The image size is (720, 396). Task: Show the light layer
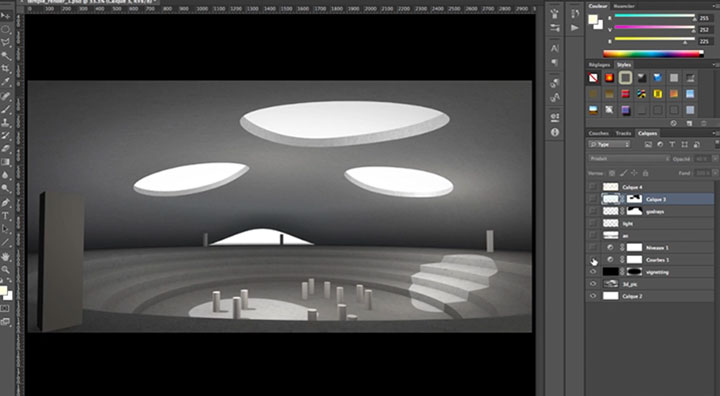[x=593, y=223]
